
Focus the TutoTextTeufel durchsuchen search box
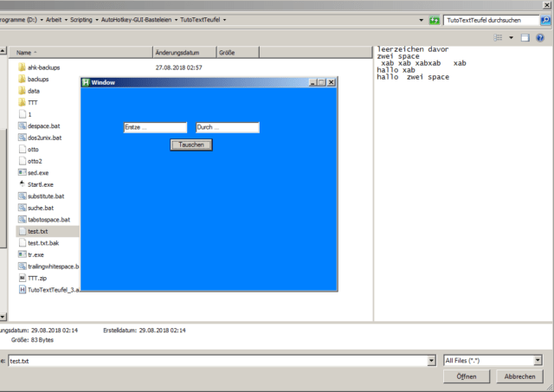[x=491, y=19]
